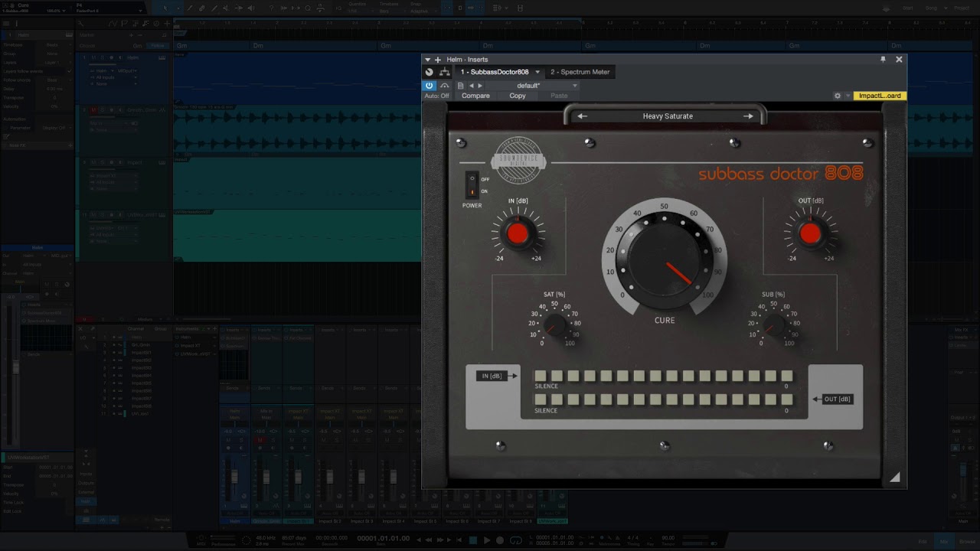Open the Mix view at bottom right

coord(943,542)
